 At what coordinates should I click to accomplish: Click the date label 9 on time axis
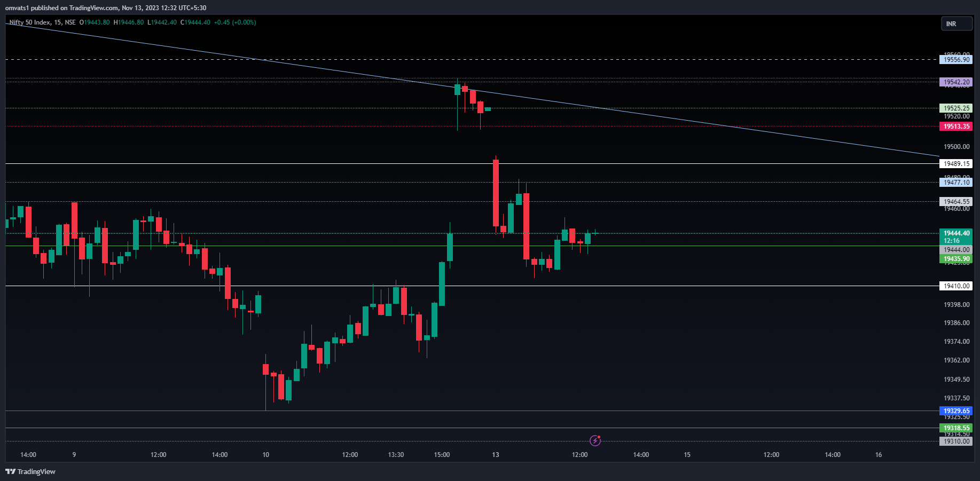(x=74, y=455)
